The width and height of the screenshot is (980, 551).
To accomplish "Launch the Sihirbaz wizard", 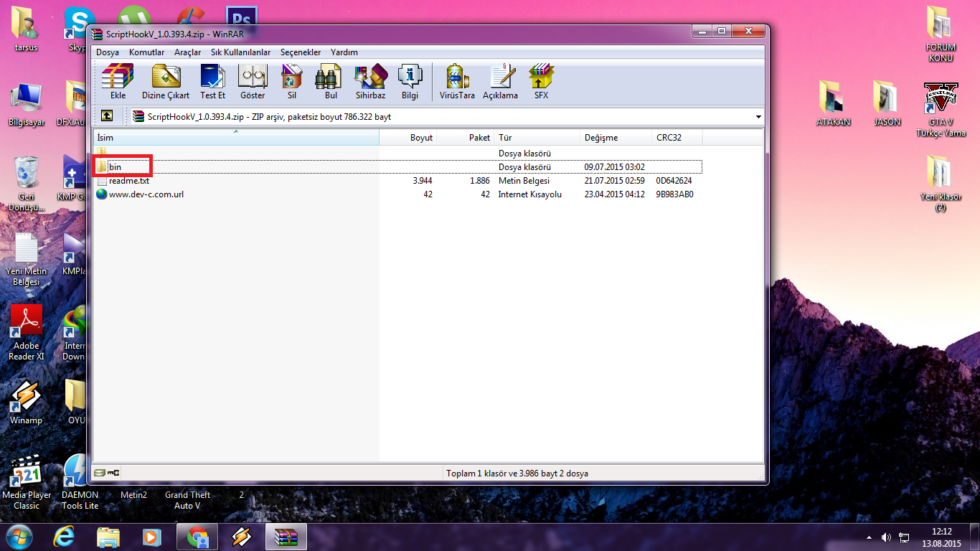I will [x=370, y=82].
